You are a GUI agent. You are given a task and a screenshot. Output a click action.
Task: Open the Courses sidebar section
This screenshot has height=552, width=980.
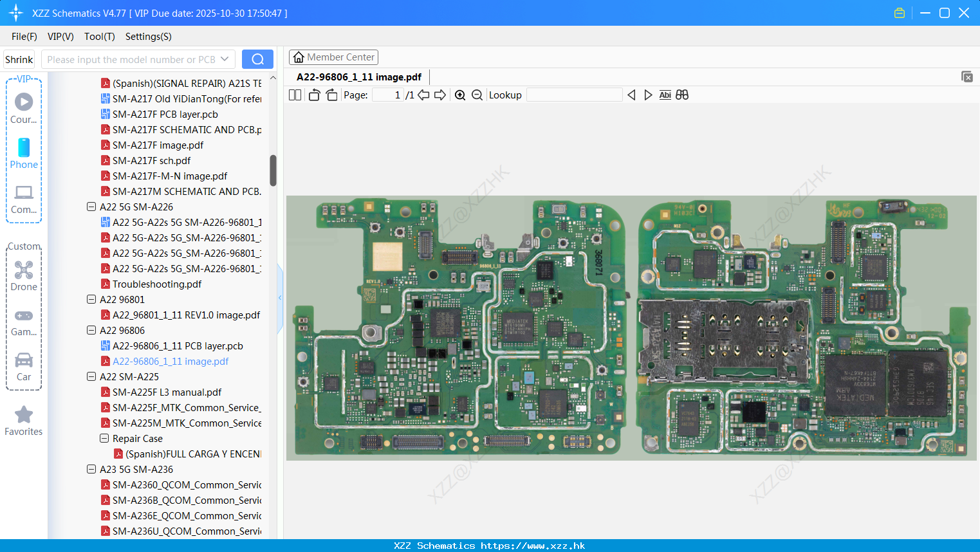(x=24, y=108)
